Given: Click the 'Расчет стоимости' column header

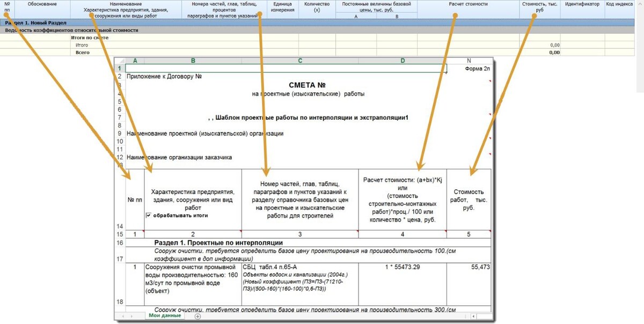Looking at the screenshot, I should (468, 4).
